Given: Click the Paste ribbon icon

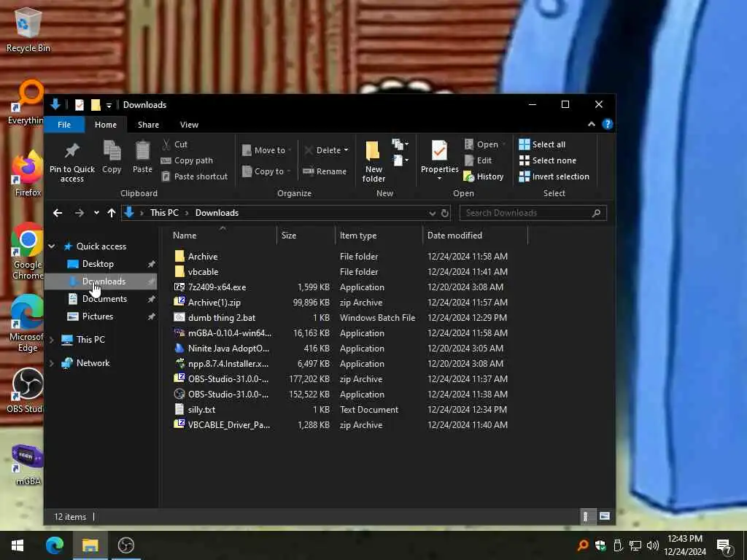Looking at the screenshot, I should 142,157.
